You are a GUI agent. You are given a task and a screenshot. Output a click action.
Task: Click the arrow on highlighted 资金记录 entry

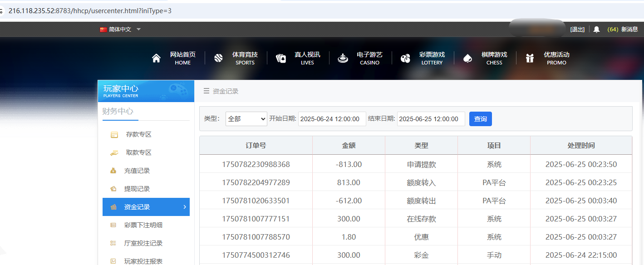[x=184, y=206]
